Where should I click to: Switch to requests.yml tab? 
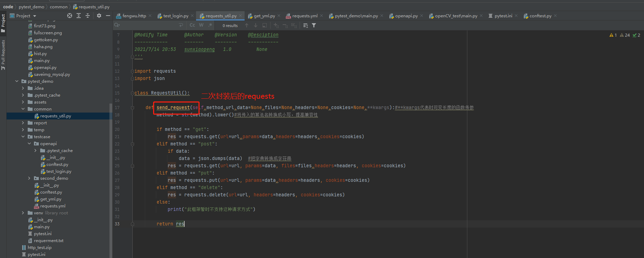coord(305,16)
